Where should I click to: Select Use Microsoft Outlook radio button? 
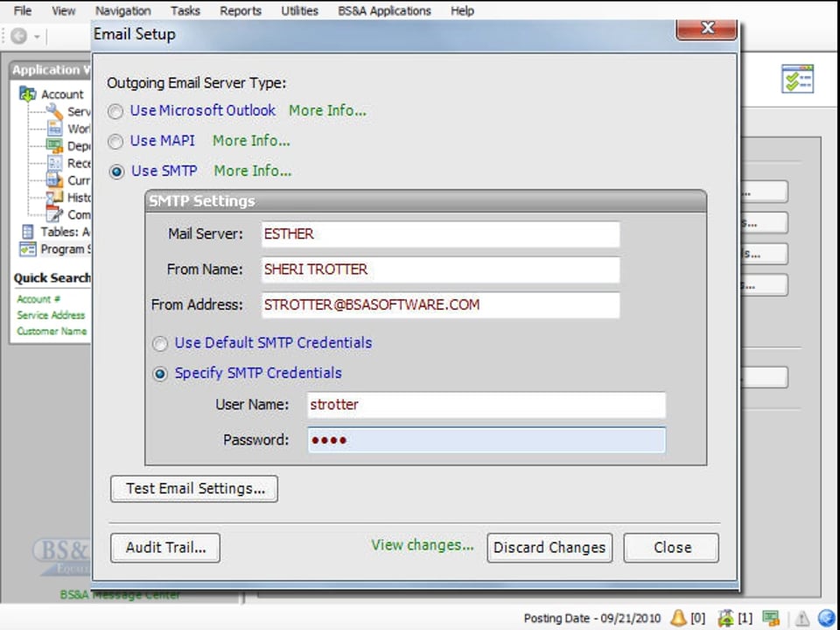click(115, 111)
